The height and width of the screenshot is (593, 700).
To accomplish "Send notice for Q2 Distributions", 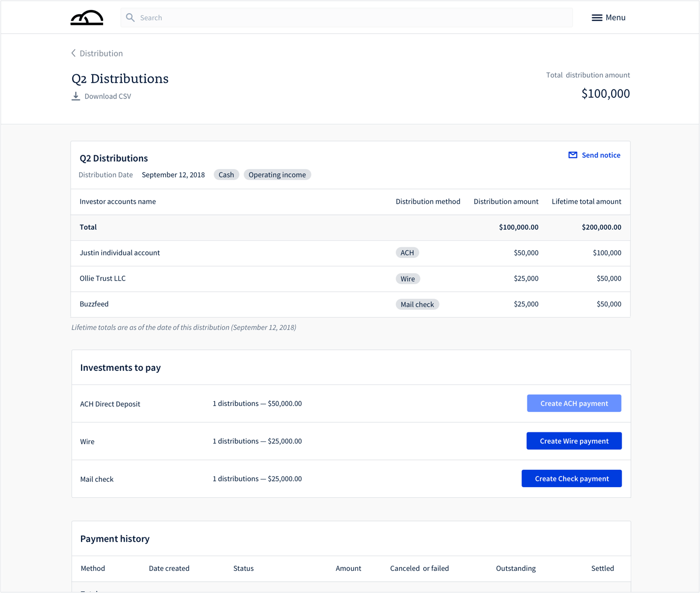I will tap(601, 155).
